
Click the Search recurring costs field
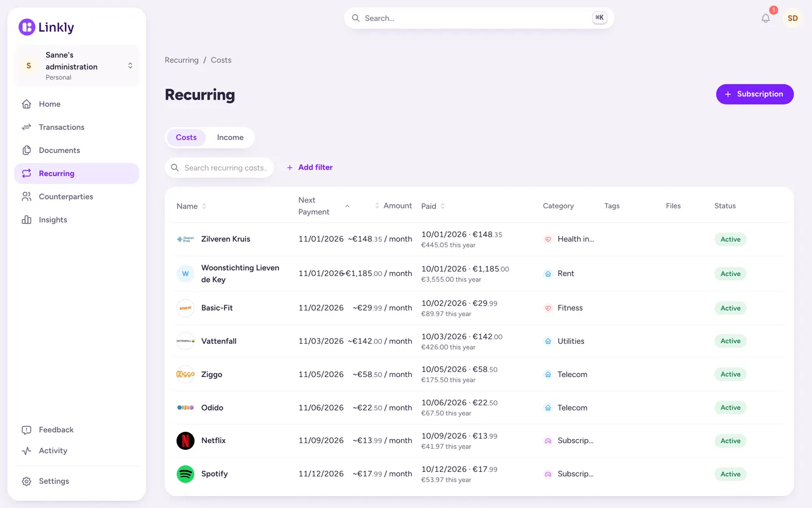(x=219, y=168)
